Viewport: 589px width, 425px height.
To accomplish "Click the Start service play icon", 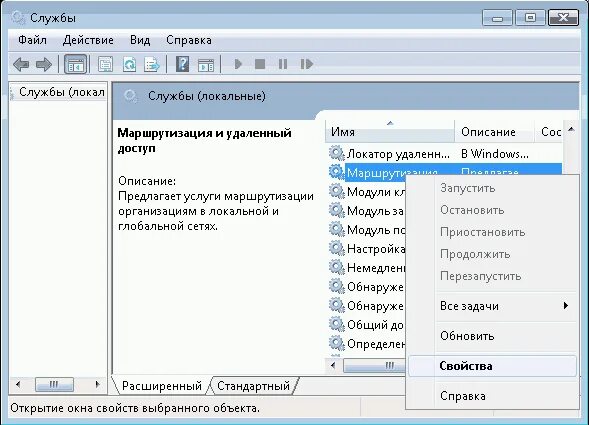I will coord(238,64).
